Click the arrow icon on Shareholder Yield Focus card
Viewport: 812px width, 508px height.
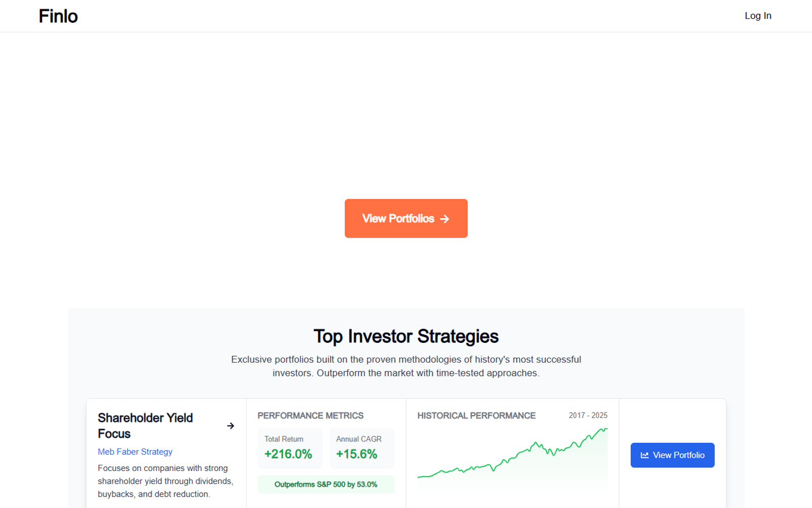231,426
